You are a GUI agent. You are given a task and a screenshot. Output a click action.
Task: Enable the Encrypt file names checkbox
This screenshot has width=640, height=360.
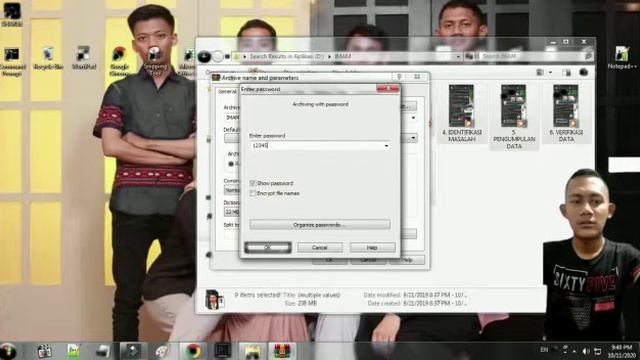[253, 193]
